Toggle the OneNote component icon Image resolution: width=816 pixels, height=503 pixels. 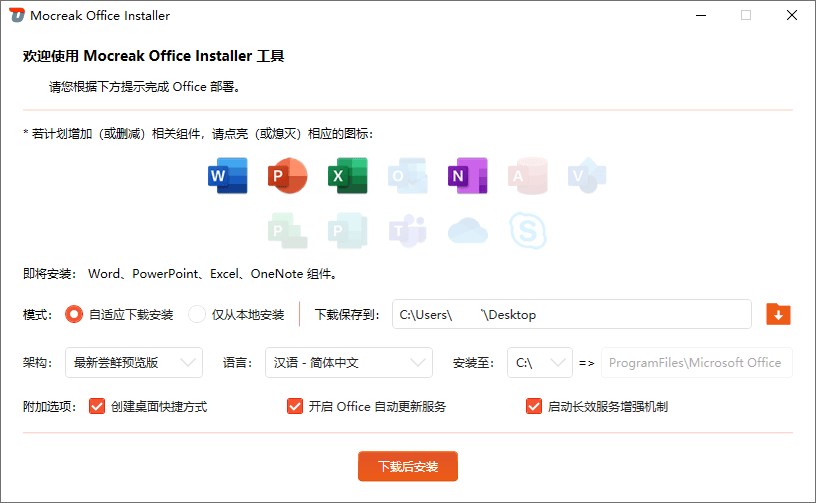click(x=467, y=176)
